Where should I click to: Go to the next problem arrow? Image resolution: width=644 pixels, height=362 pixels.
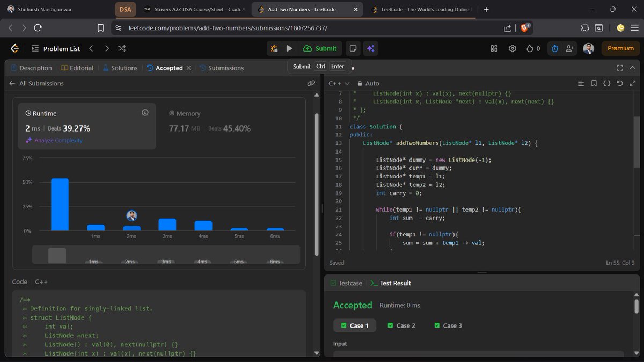pyautogui.click(x=107, y=48)
